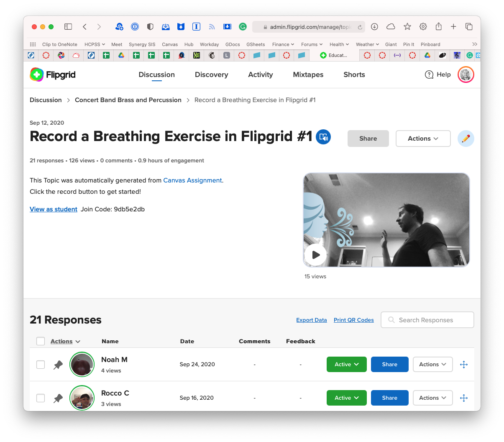Check the checkbox next to Noah M's response
The height and width of the screenshot is (442, 504).
(41, 364)
